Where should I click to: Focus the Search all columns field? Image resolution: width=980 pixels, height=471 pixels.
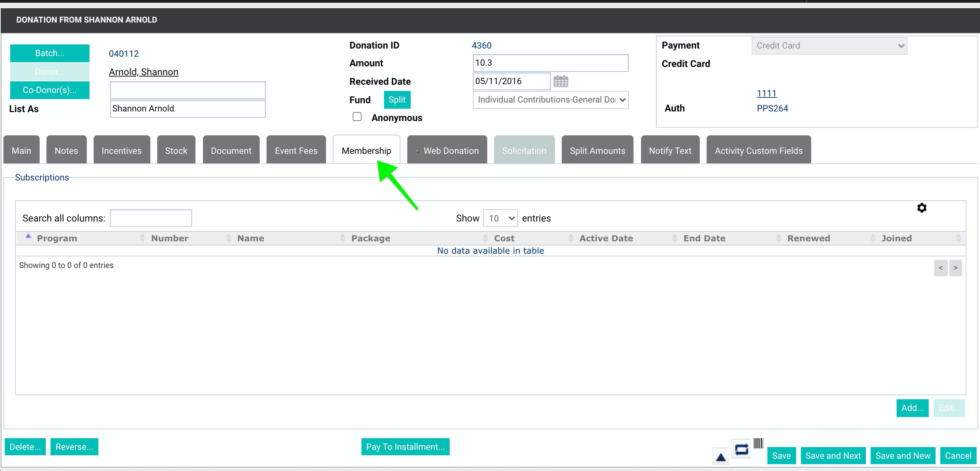tap(151, 218)
